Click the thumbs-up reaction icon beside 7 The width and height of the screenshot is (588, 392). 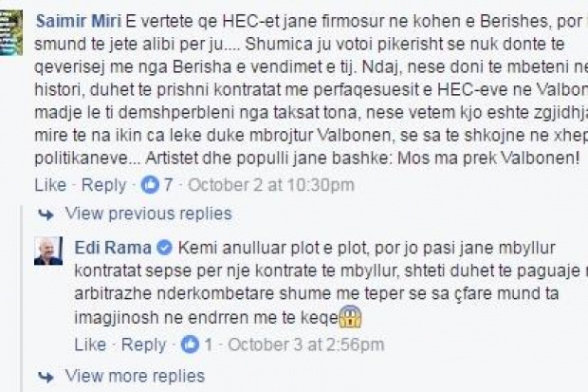point(150,184)
